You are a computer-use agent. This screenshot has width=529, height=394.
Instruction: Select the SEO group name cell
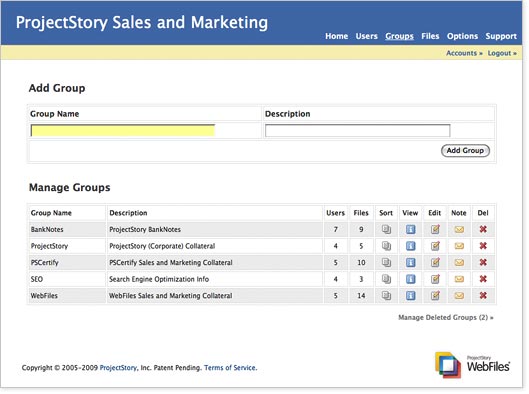click(x=67, y=279)
